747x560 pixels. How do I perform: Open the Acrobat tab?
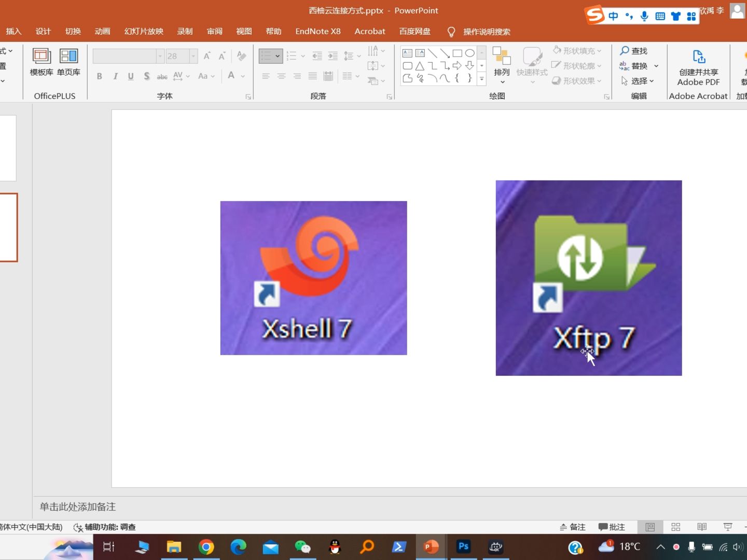pos(370,31)
